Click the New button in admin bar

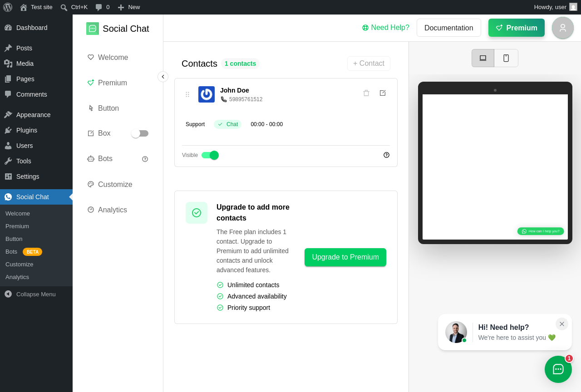click(x=129, y=7)
